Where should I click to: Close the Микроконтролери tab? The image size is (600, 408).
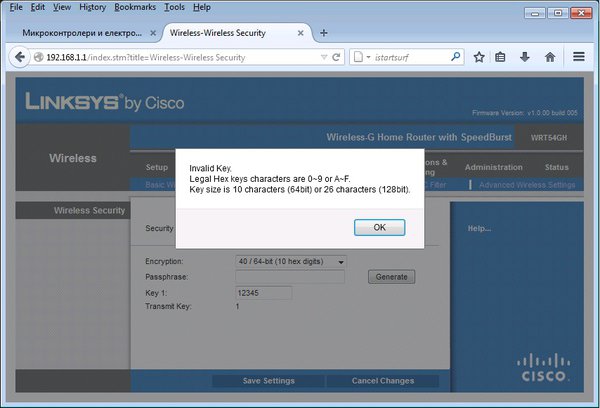click(153, 33)
